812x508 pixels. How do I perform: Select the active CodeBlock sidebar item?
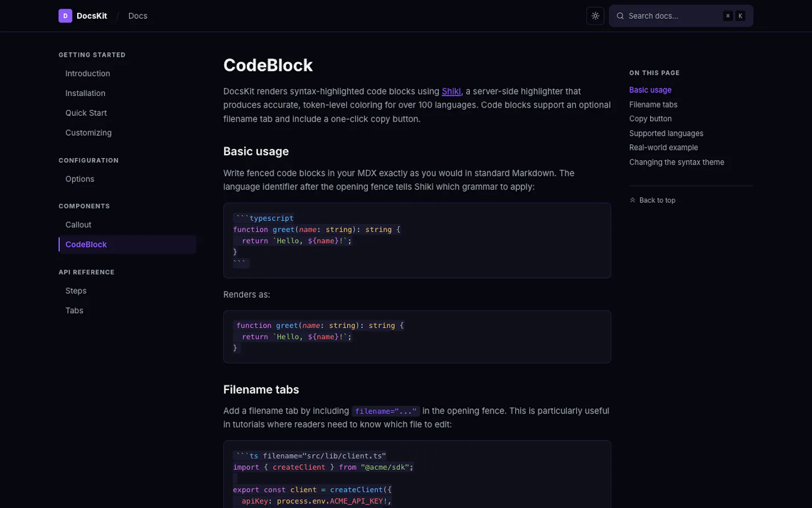(127, 244)
